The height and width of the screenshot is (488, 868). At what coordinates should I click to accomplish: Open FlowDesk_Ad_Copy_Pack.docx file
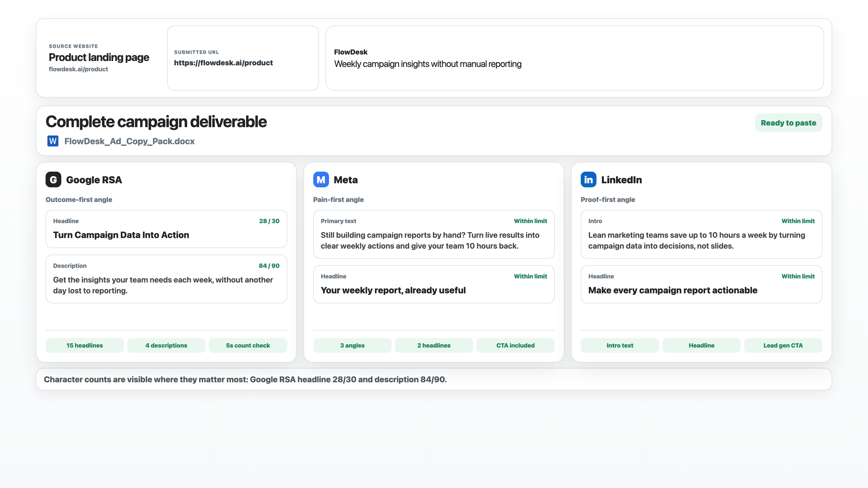(129, 141)
